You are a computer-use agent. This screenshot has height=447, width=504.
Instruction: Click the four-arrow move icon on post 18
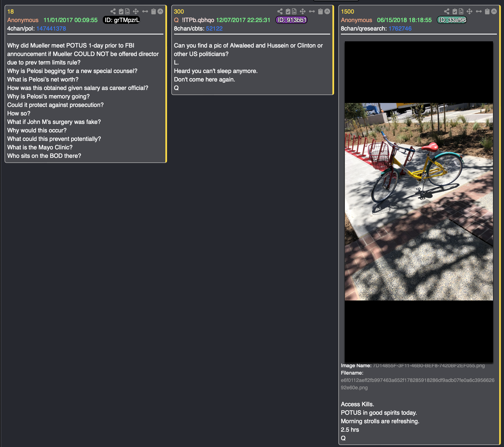point(136,11)
